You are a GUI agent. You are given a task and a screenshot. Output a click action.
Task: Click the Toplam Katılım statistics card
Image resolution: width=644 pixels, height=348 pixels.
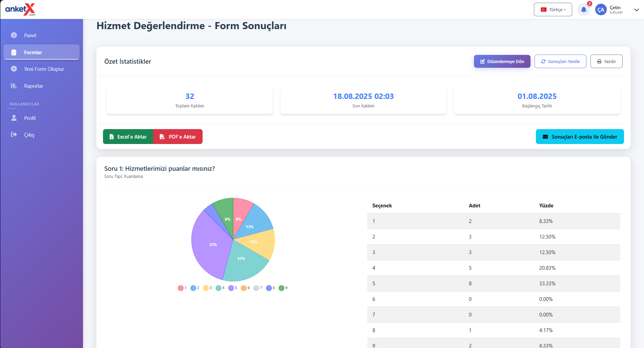click(x=190, y=101)
